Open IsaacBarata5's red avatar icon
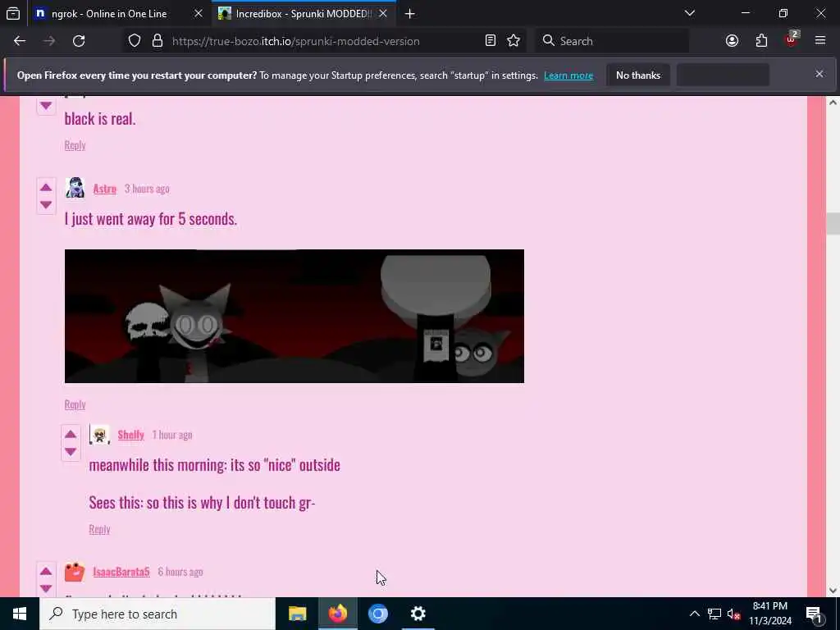Image resolution: width=840 pixels, height=630 pixels. pyautogui.click(x=75, y=572)
